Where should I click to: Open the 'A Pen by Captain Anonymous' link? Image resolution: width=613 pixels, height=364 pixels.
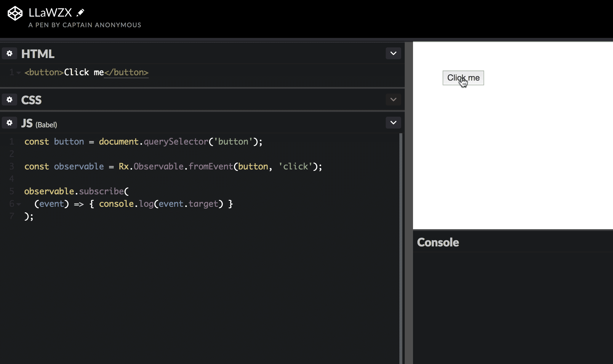[85, 25]
